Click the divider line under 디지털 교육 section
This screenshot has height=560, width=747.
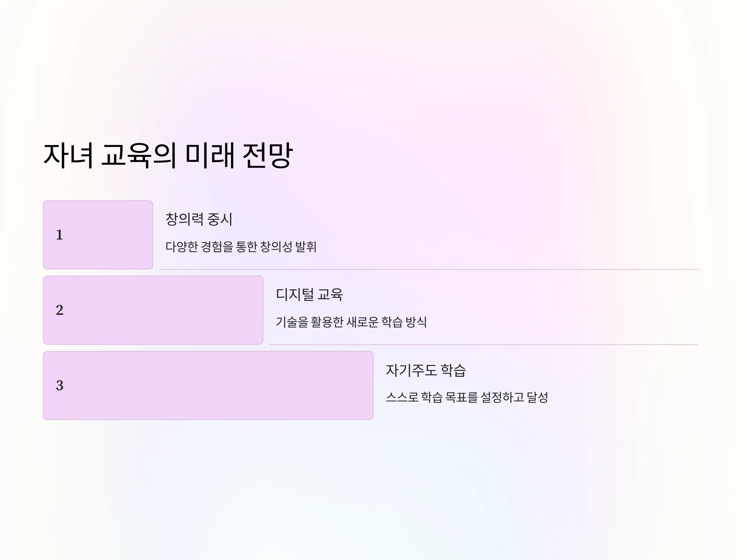click(x=484, y=345)
